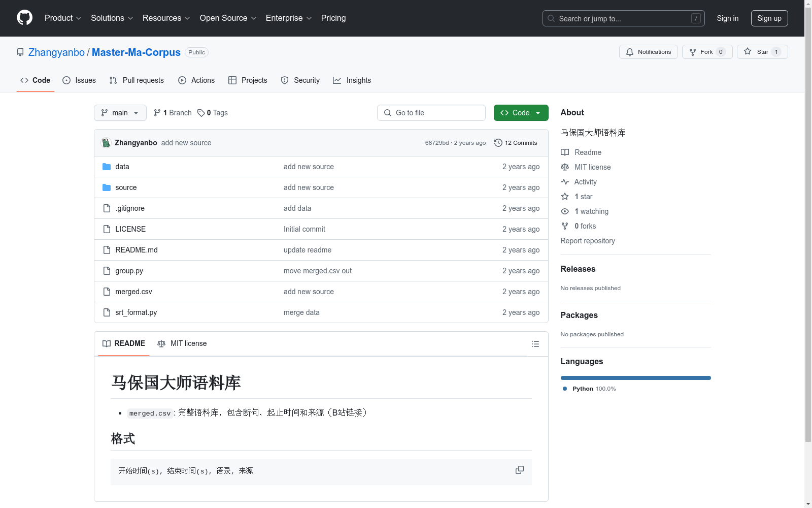Open the Zhangyanbo owner profile link
The height and width of the screenshot is (508, 812).
[x=56, y=52]
